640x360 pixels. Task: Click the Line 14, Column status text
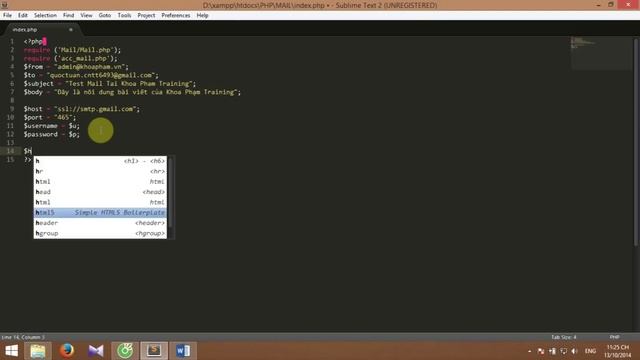(23, 337)
